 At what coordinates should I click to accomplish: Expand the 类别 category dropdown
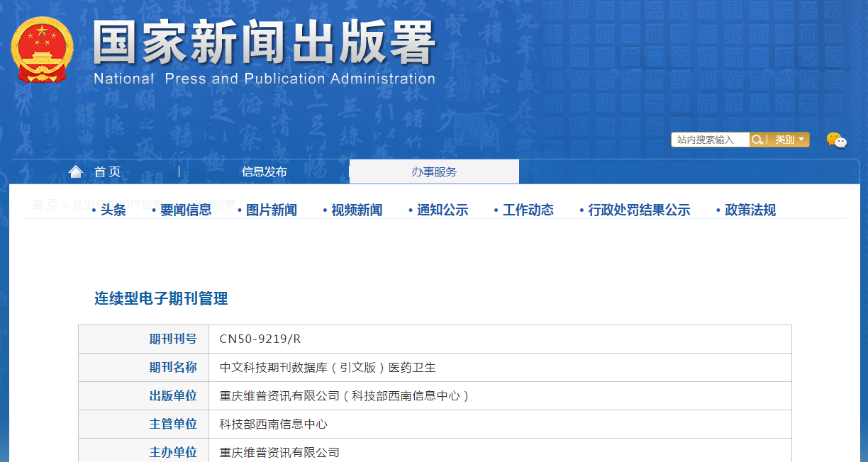click(789, 140)
